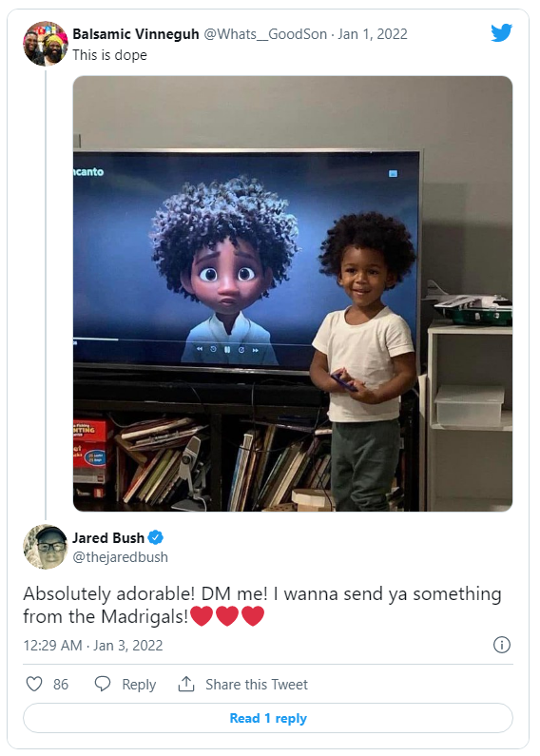
Task: Click the share upload arrow icon
Action: click(x=186, y=683)
